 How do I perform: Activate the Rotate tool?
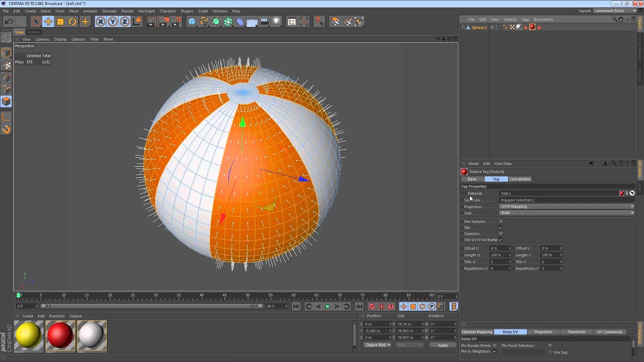pos(72,22)
